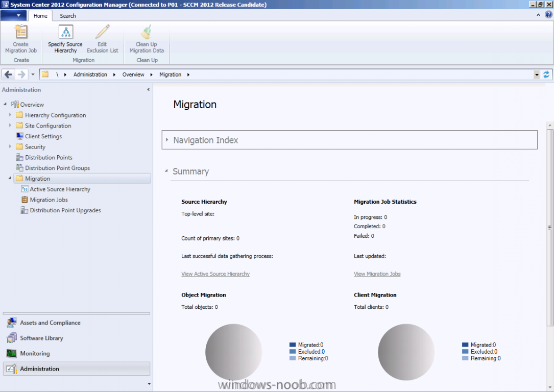The height and width of the screenshot is (392, 554).
Task: Open Active Source Hierarchy node
Action: [x=60, y=189]
